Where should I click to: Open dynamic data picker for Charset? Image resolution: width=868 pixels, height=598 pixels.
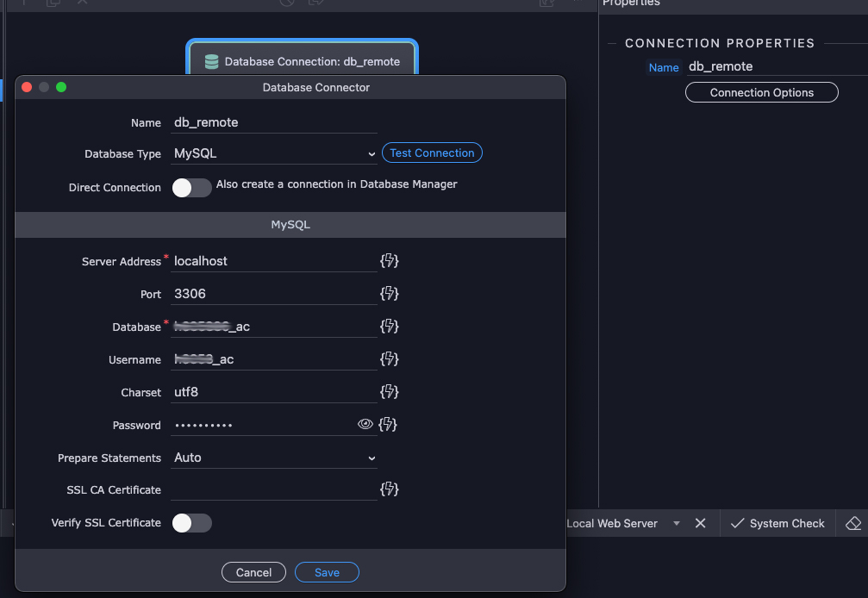point(389,392)
